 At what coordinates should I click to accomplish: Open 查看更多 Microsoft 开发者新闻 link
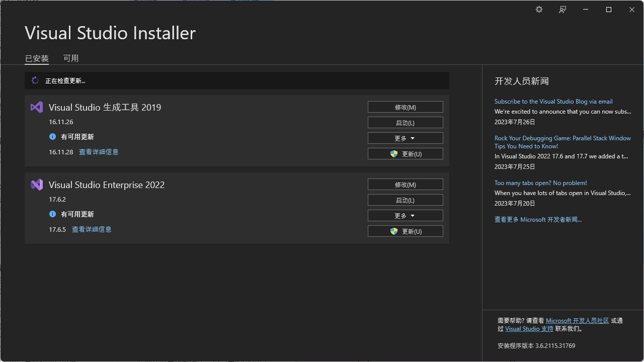(x=538, y=220)
